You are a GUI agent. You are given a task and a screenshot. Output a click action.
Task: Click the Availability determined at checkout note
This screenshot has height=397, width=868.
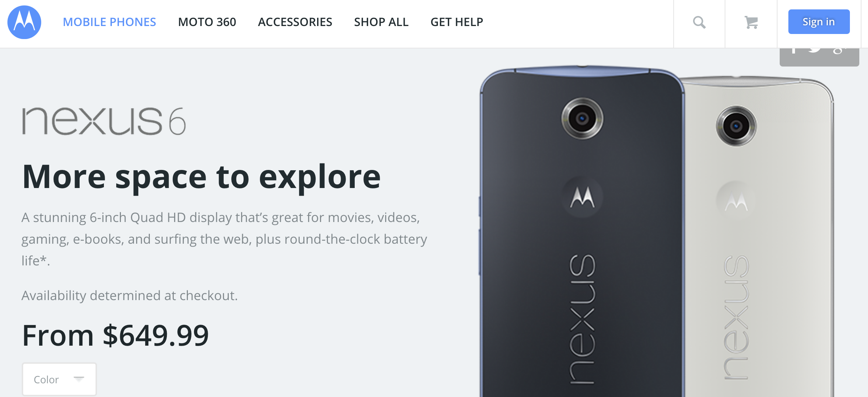pos(130,295)
